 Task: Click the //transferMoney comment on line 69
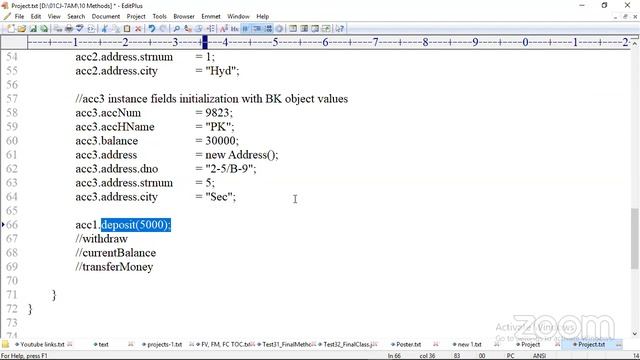[x=114, y=267]
